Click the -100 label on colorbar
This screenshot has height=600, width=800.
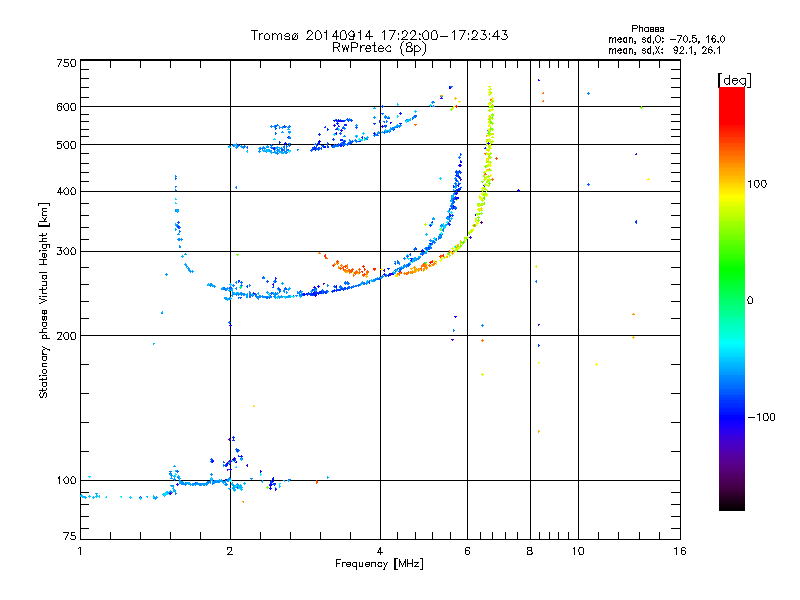tap(762, 417)
